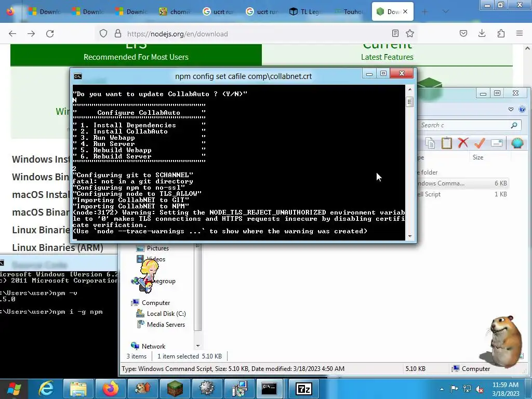Screen dimensions: 532x399
Task: Open the 7-Zip taskbar icon
Action: click(303, 389)
